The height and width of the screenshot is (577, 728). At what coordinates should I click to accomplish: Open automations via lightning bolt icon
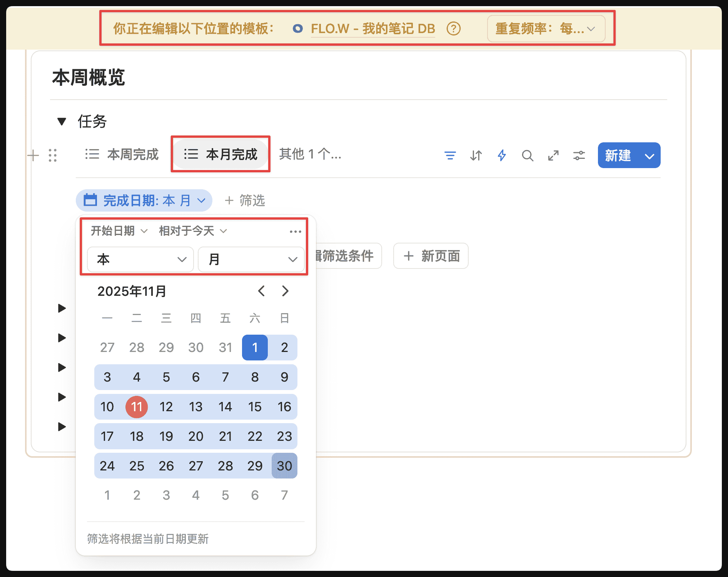click(x=502, y=155)
